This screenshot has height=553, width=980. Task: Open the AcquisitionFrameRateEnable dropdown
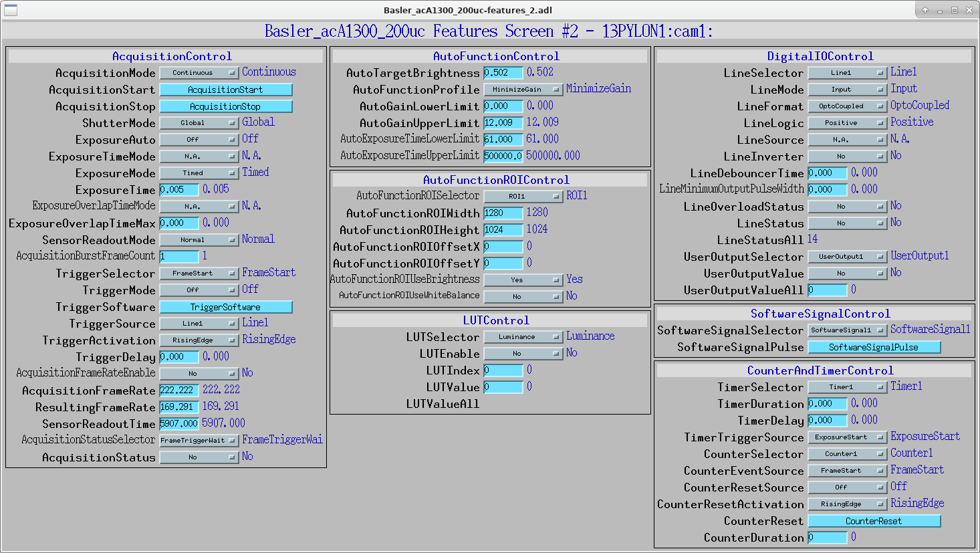pyautogui.click(x=199, y=374)
